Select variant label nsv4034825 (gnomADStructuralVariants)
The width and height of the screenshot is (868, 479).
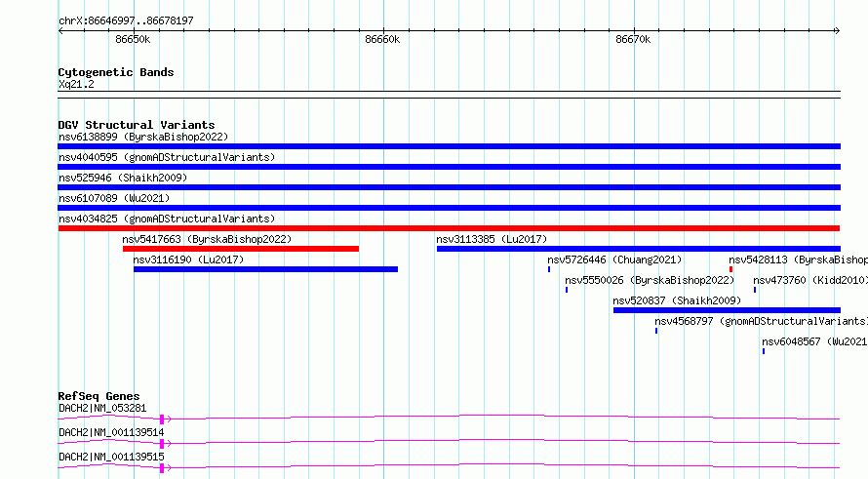167,219
